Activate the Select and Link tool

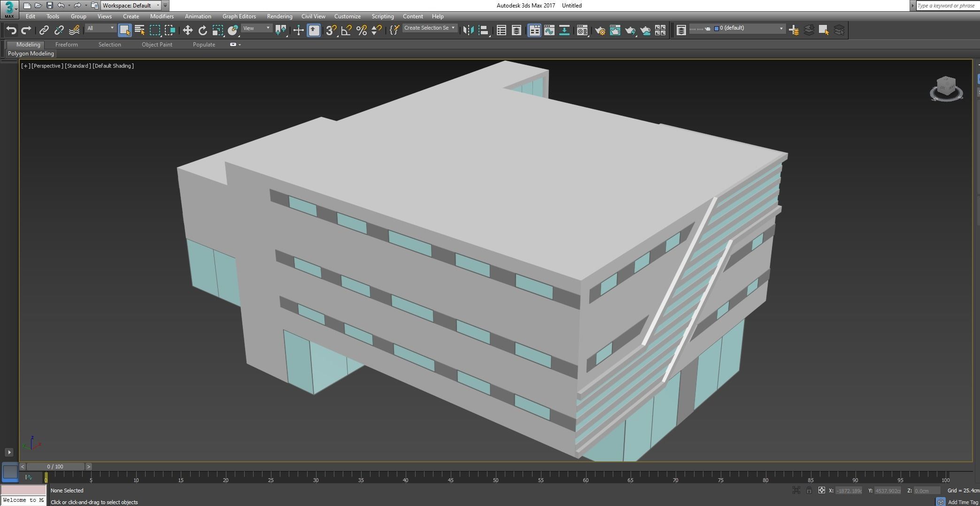pos(44,30)
